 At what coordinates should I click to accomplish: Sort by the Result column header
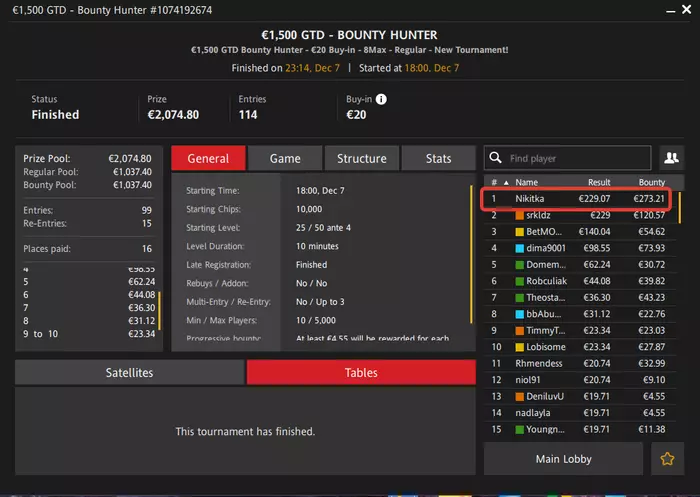tap(599, 182)
